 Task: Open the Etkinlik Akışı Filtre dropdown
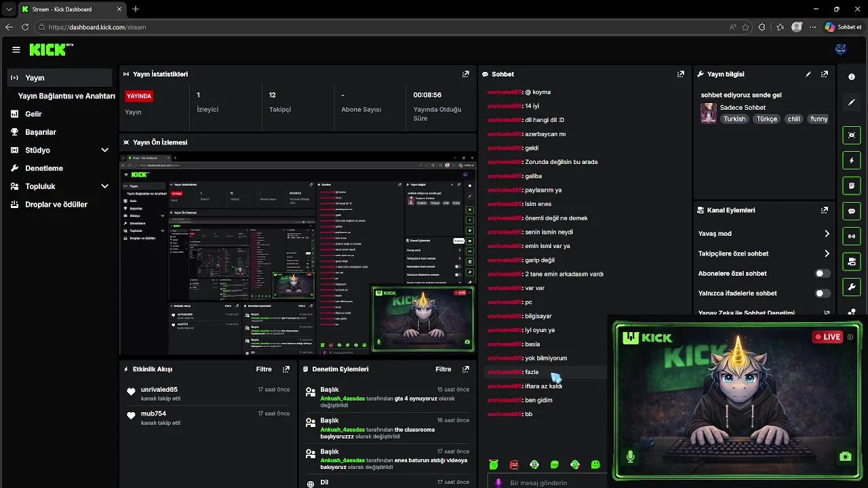coord(264,369)
